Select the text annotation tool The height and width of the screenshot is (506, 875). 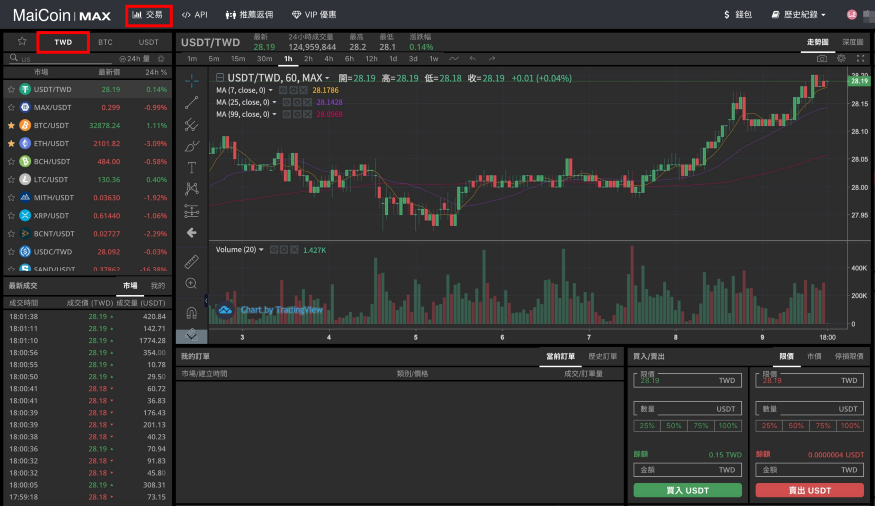[191, 167]
